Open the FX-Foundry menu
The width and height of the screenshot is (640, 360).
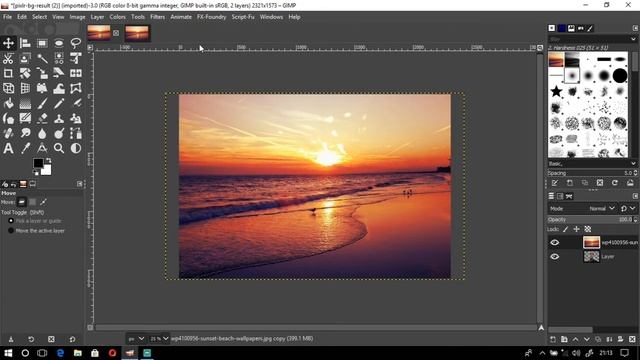211,17
